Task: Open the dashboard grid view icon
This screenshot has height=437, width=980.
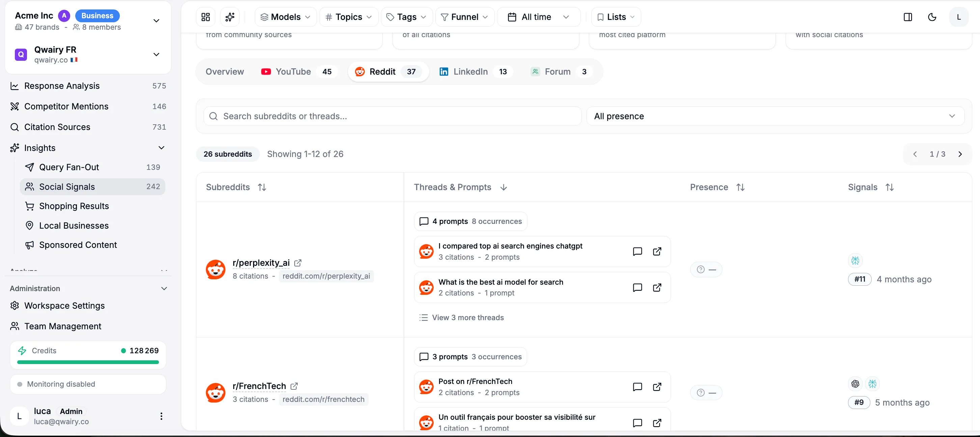Action: pyautogui.click(x=206, y=17)
